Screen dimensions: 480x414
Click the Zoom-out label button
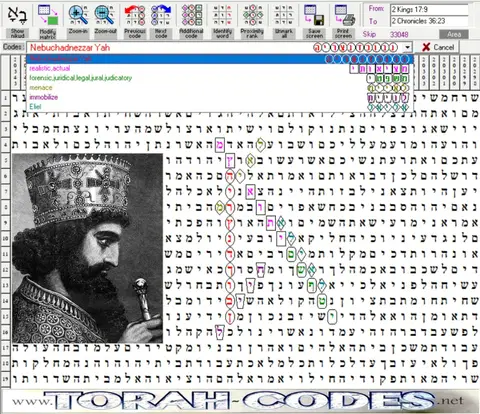105,33
